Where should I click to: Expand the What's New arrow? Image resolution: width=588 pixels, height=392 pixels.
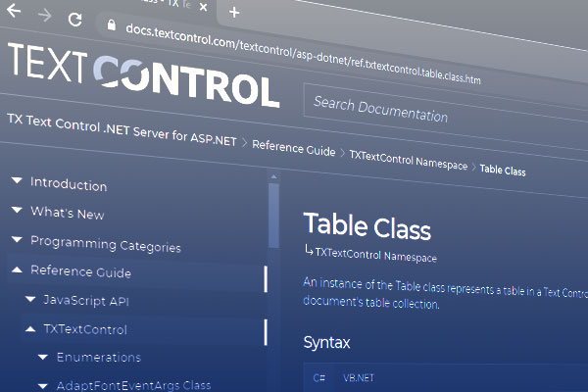point(17,210)
